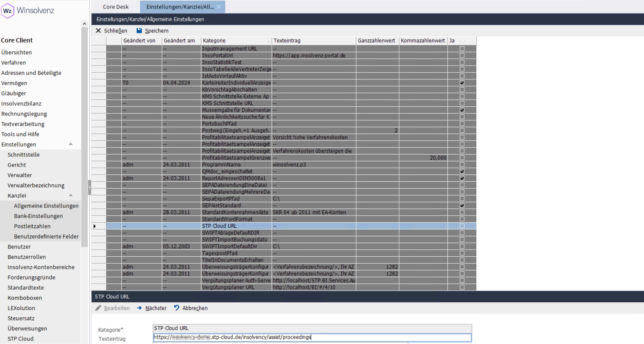Image resolution: width=644 pixels, height=344 pixels.
Task: Open Rechnungslegung in the sidebar
Action: click(x=24, y=114)
